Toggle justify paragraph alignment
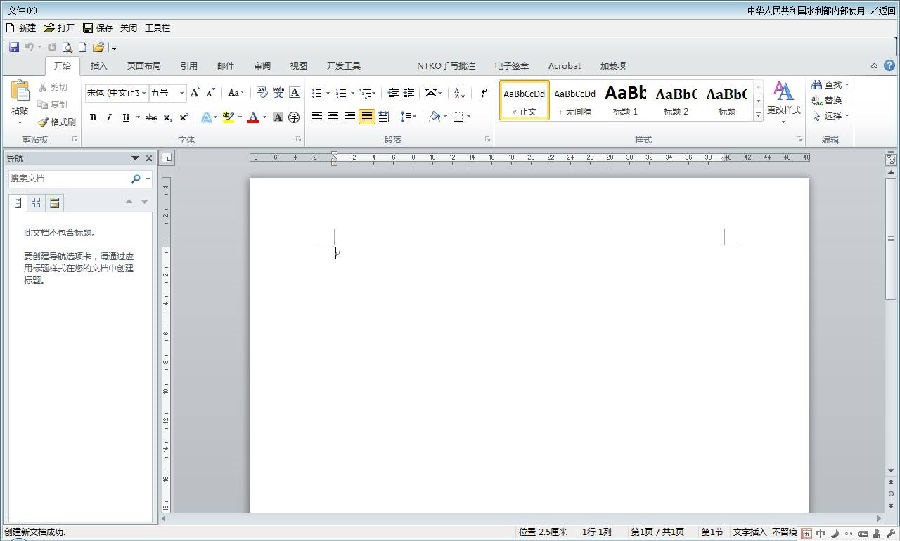This screenshot has width=900, height=541. (367, 117)
